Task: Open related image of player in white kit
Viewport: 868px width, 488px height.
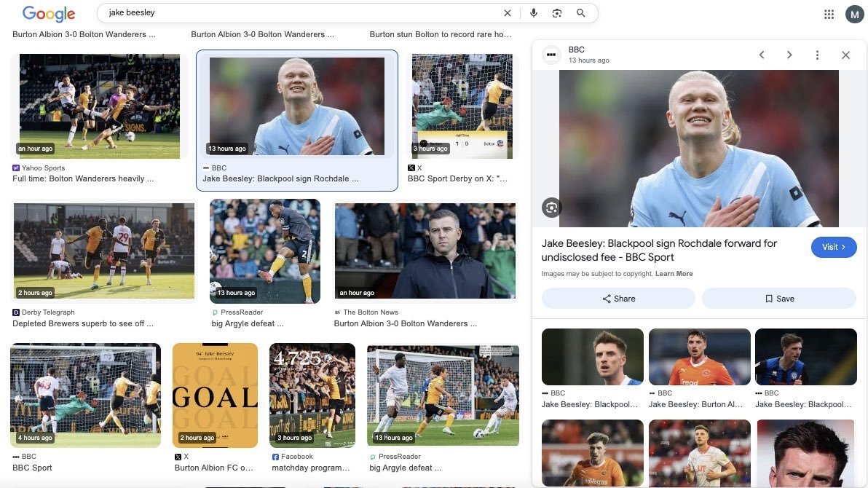Action: (x=699, y=453)
